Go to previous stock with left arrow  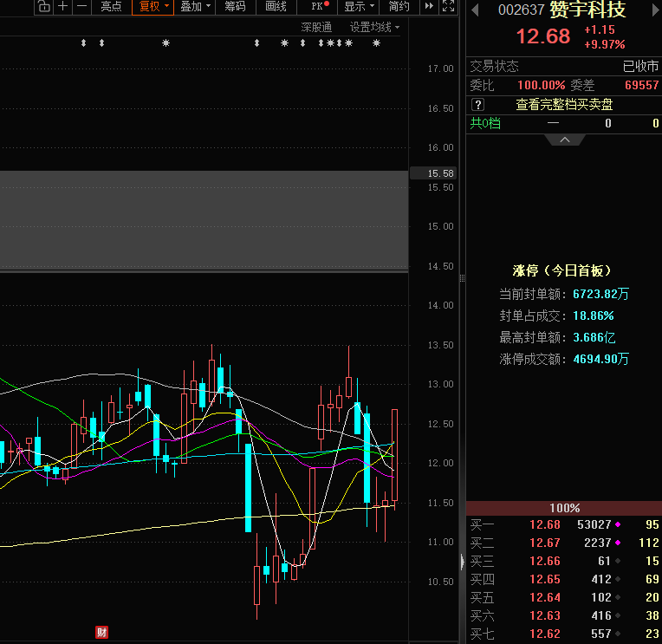475,10
